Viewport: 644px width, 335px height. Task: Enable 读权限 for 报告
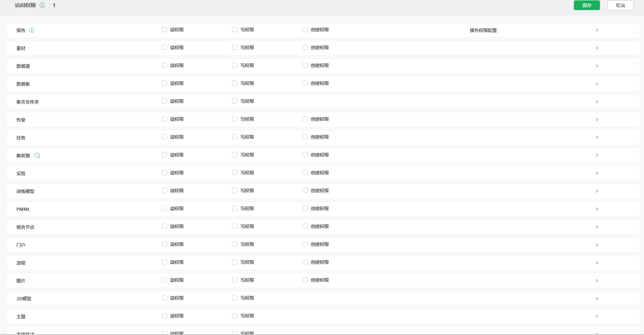click(165, 29)
